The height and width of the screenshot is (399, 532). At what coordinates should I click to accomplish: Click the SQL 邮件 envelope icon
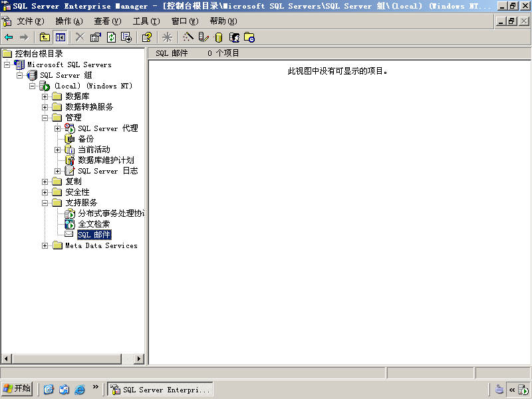[69, 234]
